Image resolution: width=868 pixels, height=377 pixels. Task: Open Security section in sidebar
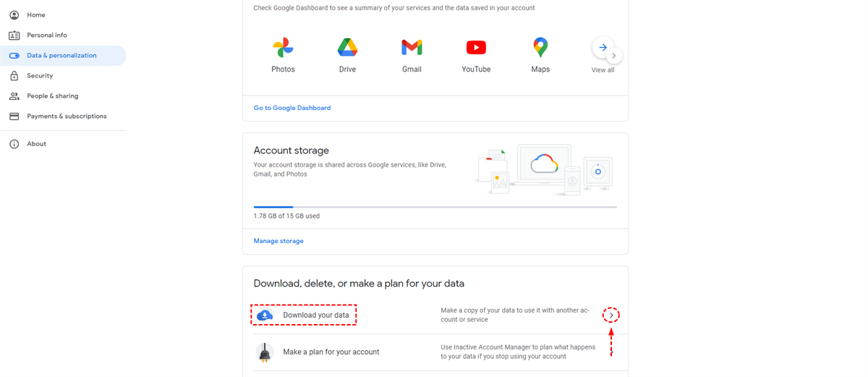[40, 75]
